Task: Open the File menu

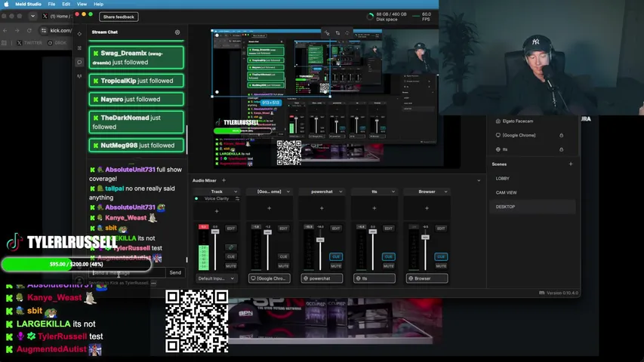Action: 51,4
